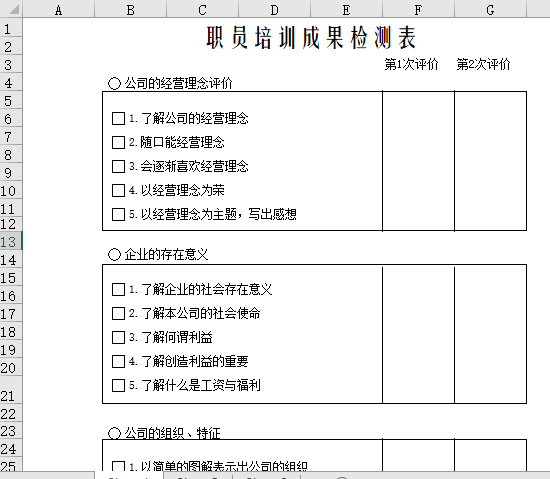Check box for 了解公司的经营理念
Viewport: 550px width, 479px height.
point(118,119)
